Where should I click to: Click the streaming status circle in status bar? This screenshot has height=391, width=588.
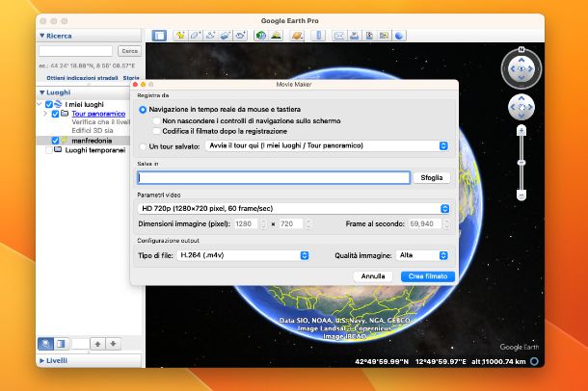coord(534,361)
